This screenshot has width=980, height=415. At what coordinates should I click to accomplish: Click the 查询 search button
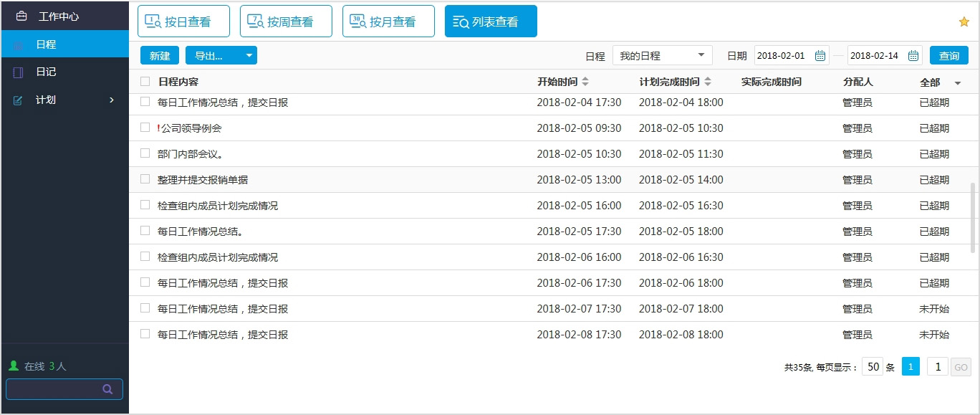pos(949,54)
